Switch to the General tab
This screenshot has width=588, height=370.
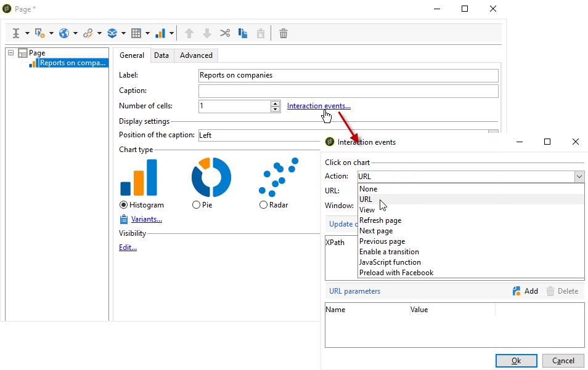coord(132,55)
